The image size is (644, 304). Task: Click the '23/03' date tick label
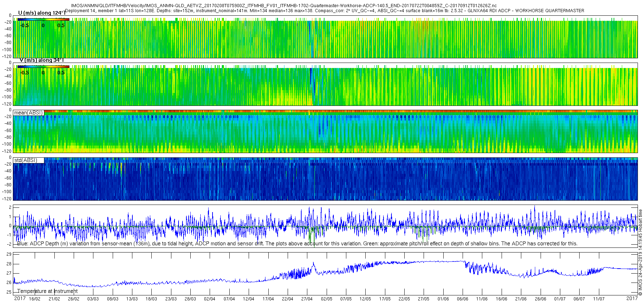tap(171, 299)
